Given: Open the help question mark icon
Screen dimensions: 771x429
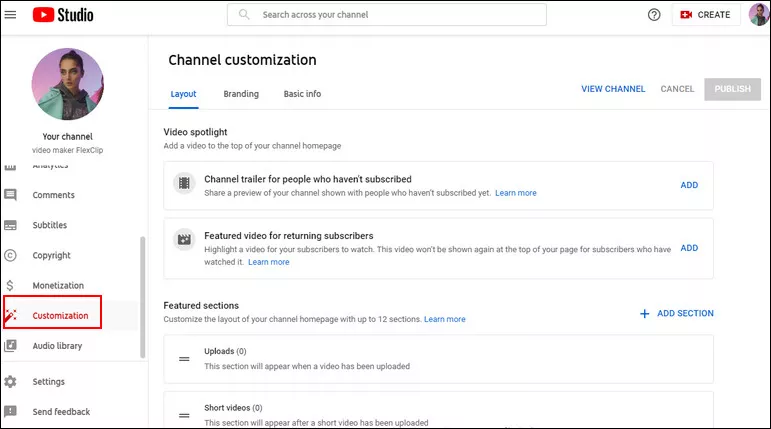Looking at the screenshot, I should pyautogui.click(x=654, y=15).
